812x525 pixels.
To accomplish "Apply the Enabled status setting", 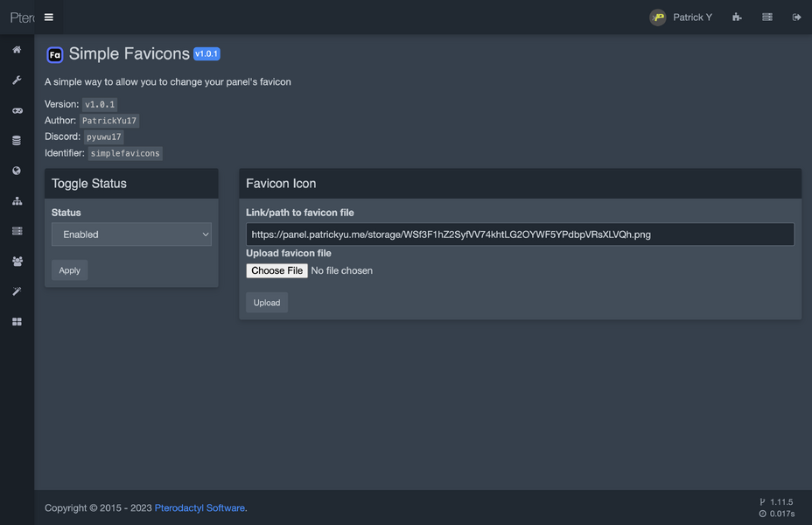I will 69,269.
